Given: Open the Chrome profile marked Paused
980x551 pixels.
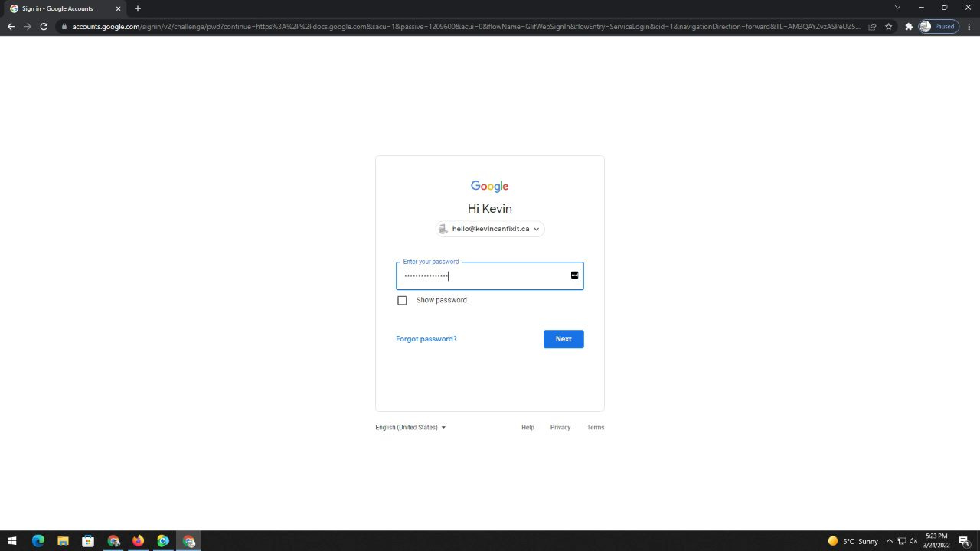Looking at the screenshot, I should (939, 26).
